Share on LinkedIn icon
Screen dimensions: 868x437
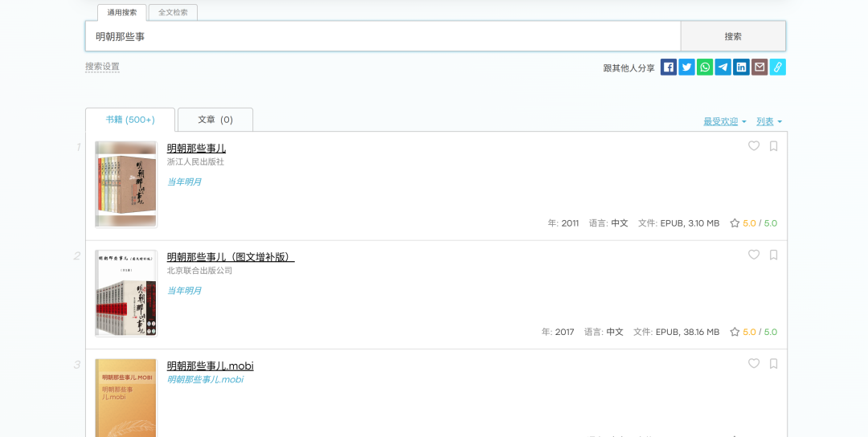click(741, 67)
